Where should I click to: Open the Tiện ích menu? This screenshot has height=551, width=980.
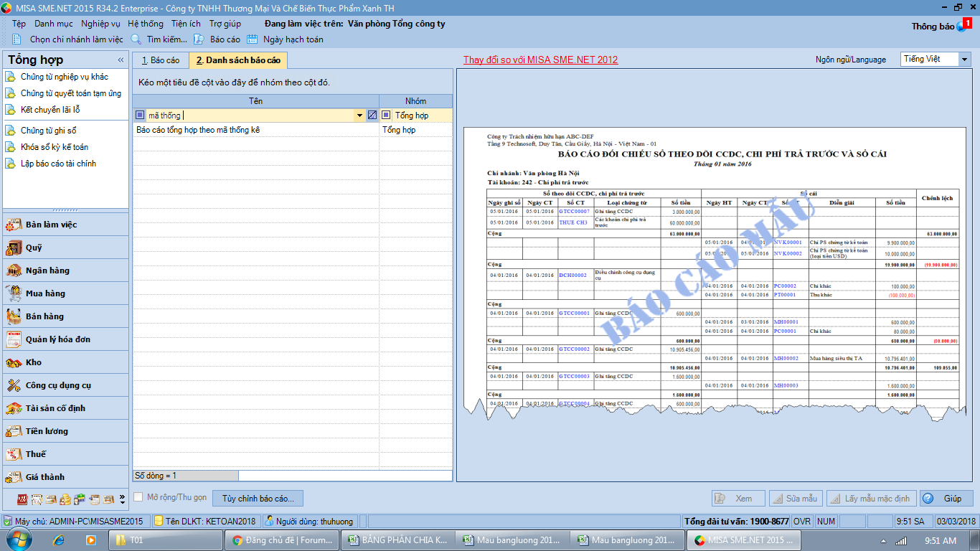[186, 24]
